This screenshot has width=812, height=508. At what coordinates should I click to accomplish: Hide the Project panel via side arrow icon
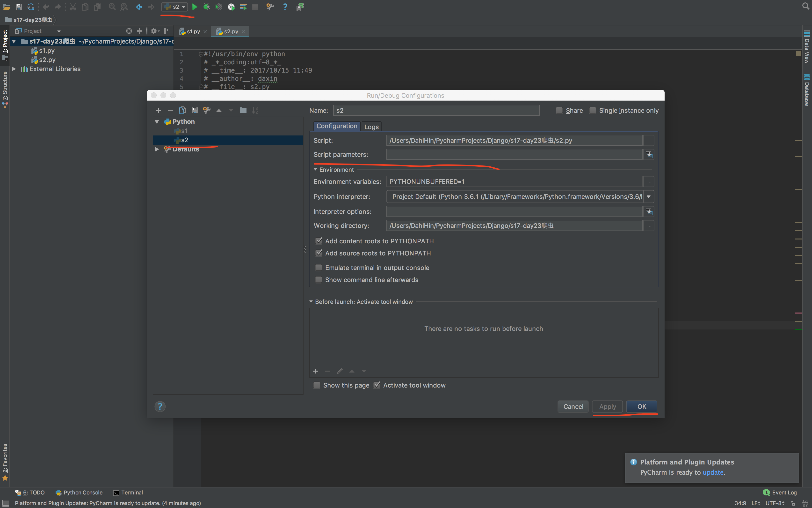(x=167, y=31)
